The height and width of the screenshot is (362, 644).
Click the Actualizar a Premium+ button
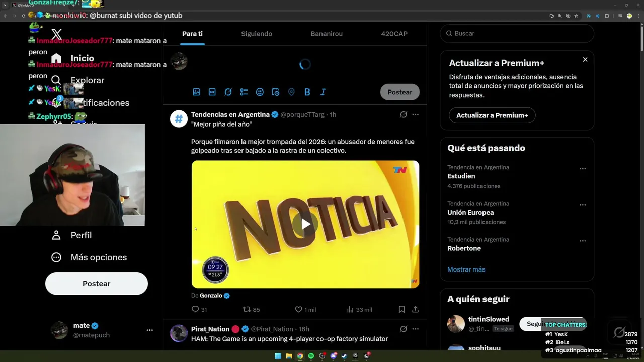click(492, 115)
